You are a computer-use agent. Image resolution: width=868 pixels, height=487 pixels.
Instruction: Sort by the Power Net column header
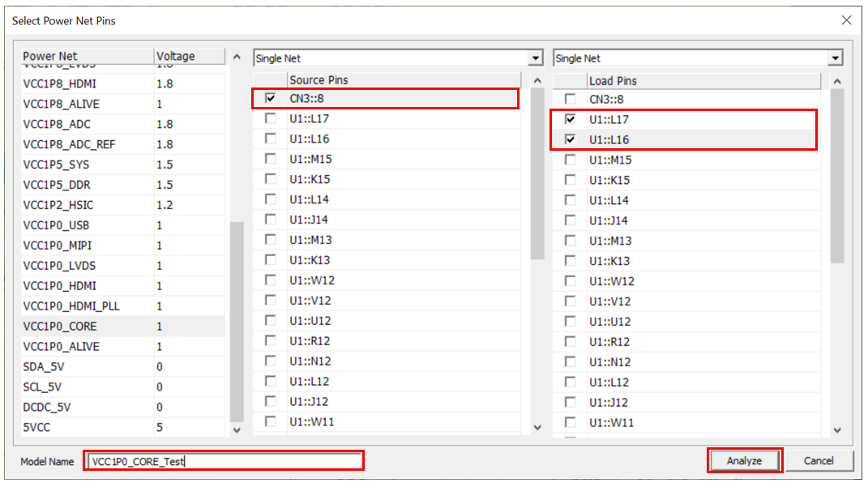86,56
